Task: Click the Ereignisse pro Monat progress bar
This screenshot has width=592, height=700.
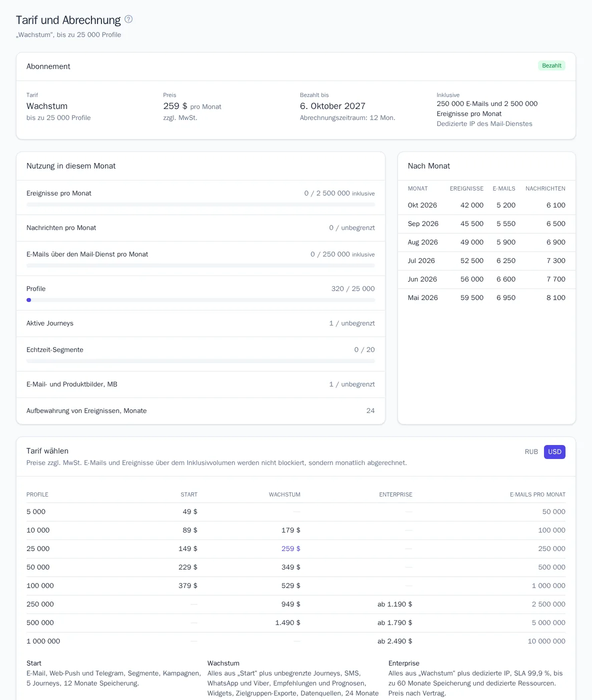Action: (200, 204)
